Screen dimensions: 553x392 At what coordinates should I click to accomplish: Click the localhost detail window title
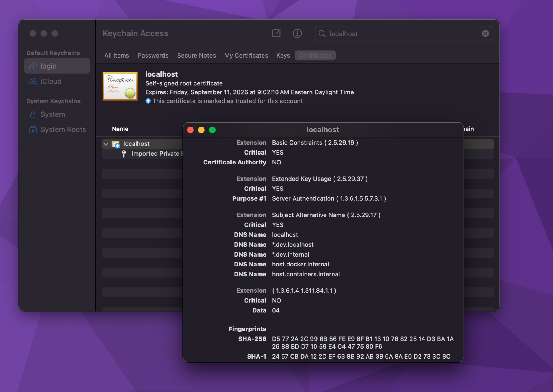(x=323, y=130)
